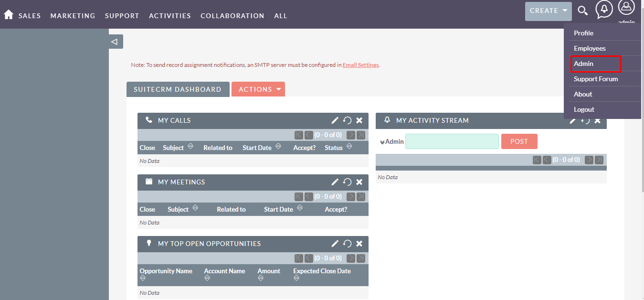Open the ACTIVITIES menu

[170, 16]
